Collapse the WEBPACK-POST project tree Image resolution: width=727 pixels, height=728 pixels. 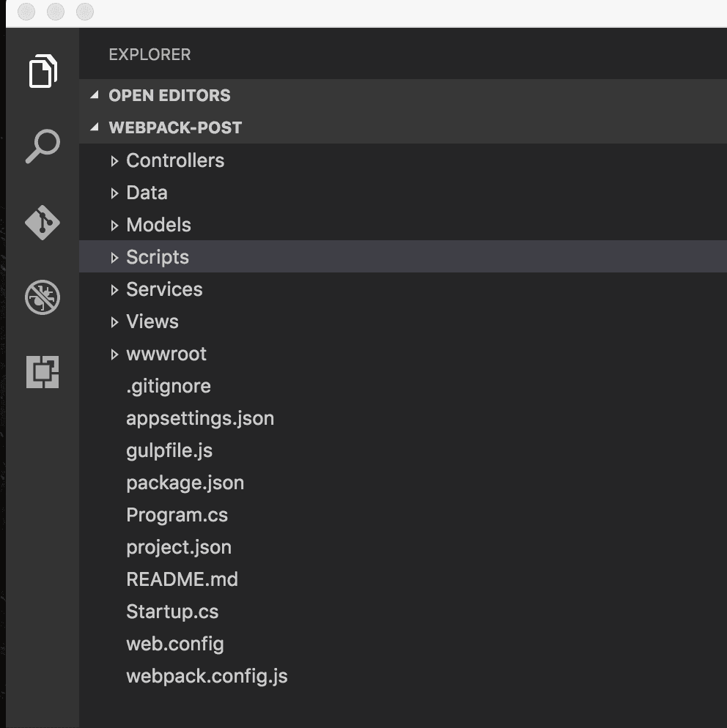coord(177,127)
